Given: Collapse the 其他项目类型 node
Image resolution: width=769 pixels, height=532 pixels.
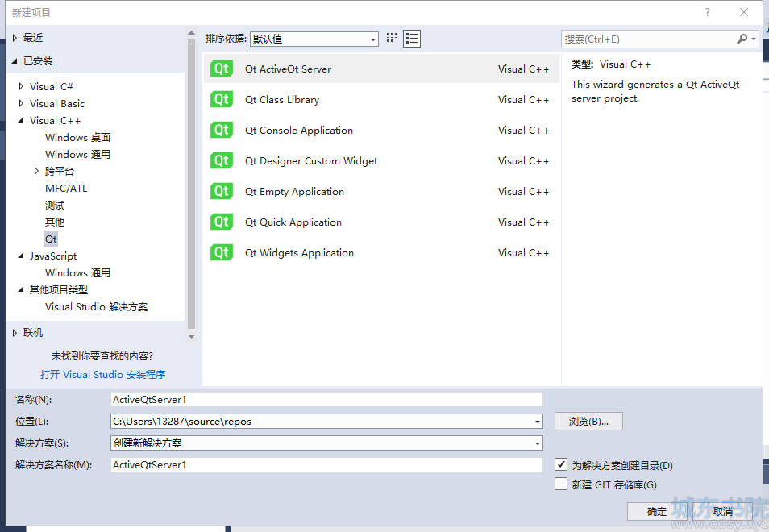Looking at the screenshot, I should point(21,289).
